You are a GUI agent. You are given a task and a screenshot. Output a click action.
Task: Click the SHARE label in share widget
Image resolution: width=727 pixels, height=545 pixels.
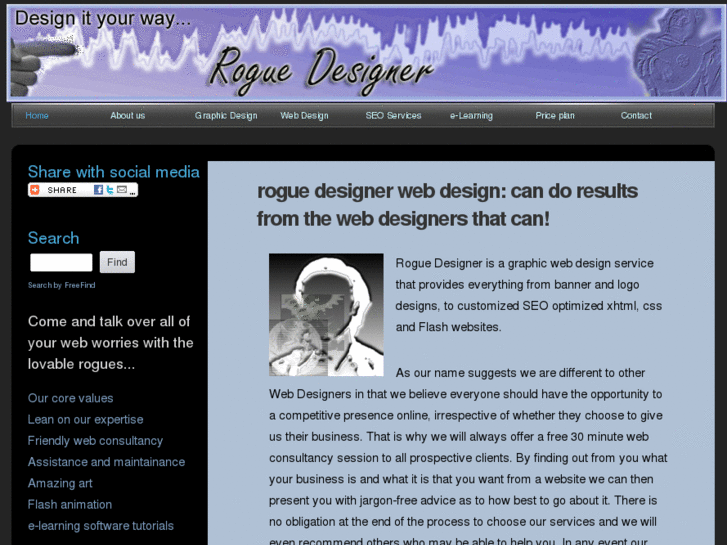[x=62, y=190]
